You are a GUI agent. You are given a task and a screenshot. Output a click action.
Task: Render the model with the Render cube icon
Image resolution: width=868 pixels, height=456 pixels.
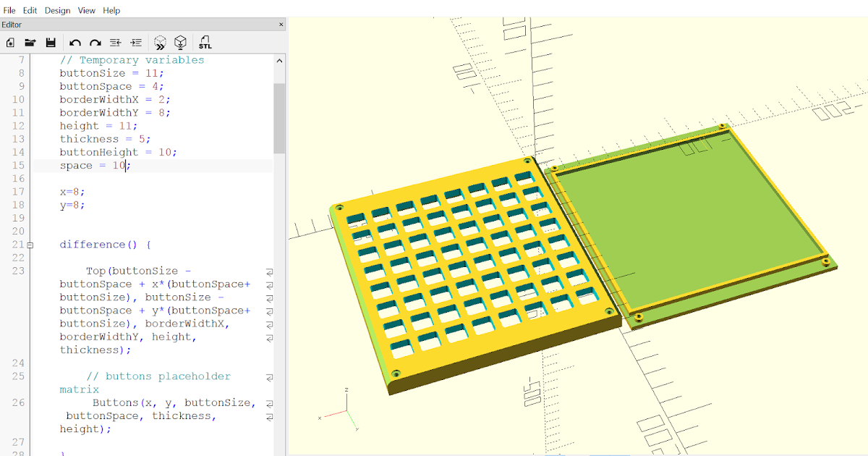179,42
